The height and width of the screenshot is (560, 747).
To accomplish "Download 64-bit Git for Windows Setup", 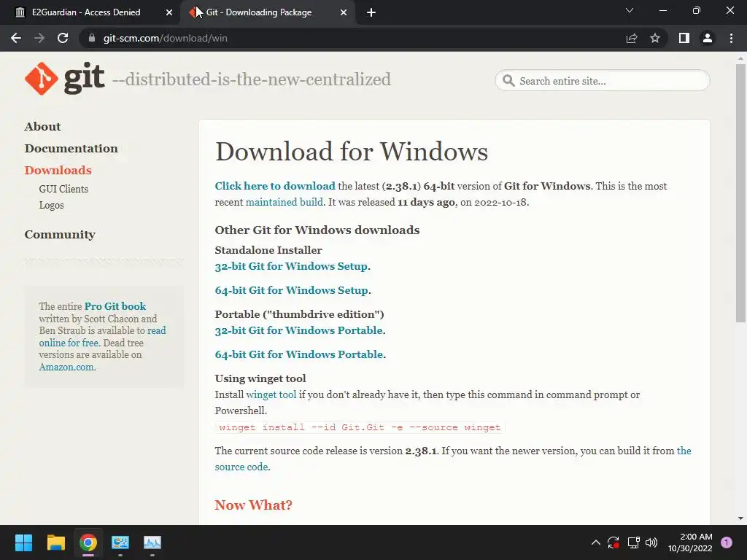I will (292, 290).
